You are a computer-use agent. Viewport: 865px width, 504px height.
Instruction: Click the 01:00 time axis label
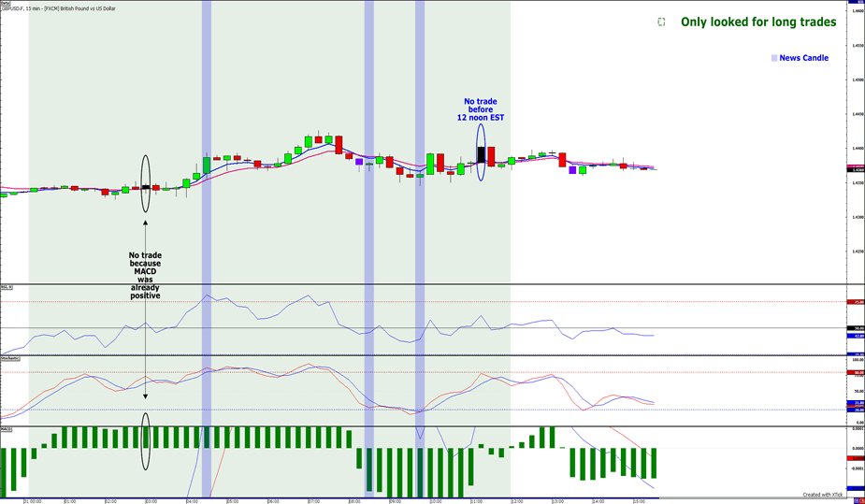pyautogui.click(x=69, y=501)
